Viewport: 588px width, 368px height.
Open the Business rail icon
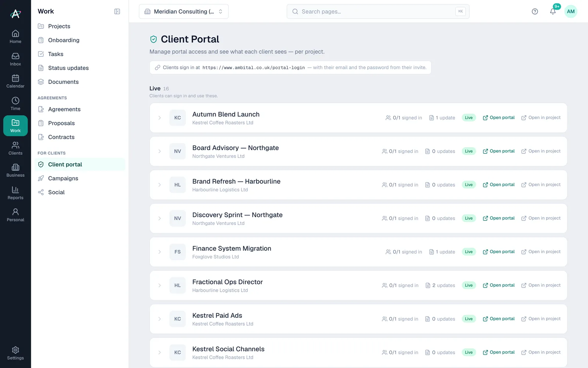(15, 170)
